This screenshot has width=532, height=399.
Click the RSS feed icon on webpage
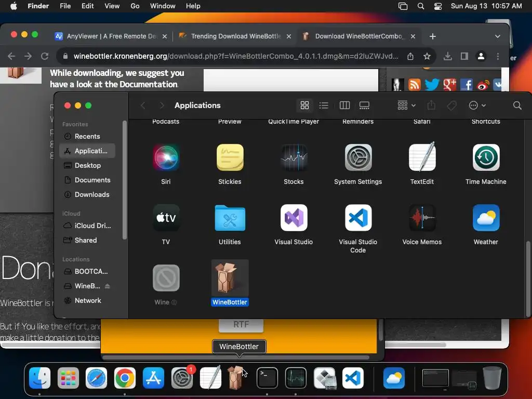414,85
